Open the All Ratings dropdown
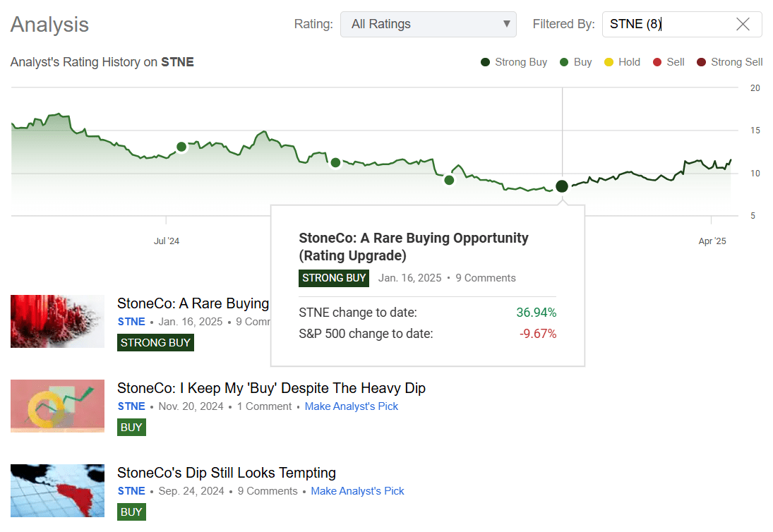 [428, 24]
